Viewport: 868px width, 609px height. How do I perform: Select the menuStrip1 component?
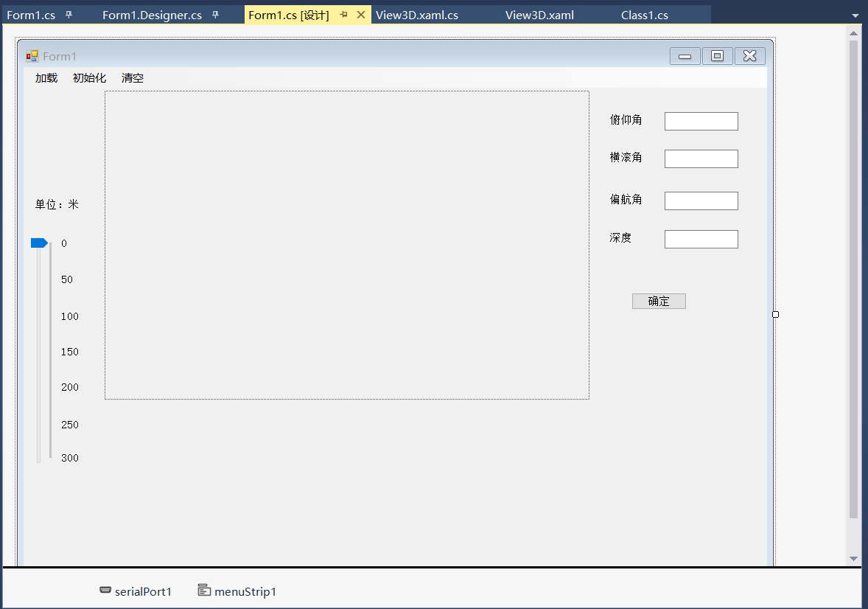237,591
